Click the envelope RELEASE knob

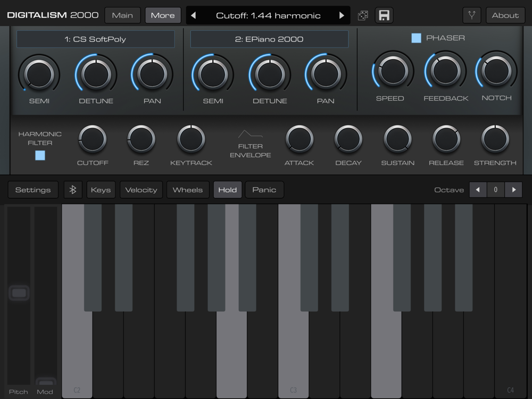tap(446, 139)
